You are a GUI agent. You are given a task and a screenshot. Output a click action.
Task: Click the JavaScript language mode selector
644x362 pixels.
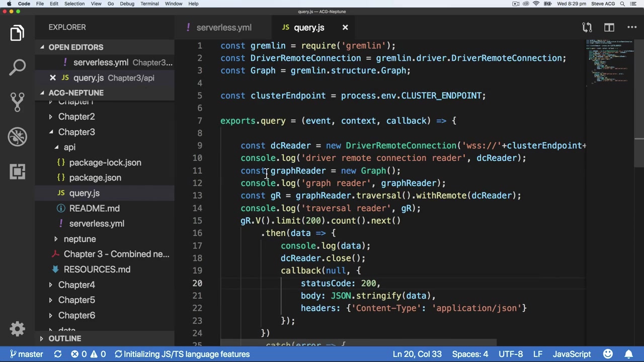[x=572, y=354]
